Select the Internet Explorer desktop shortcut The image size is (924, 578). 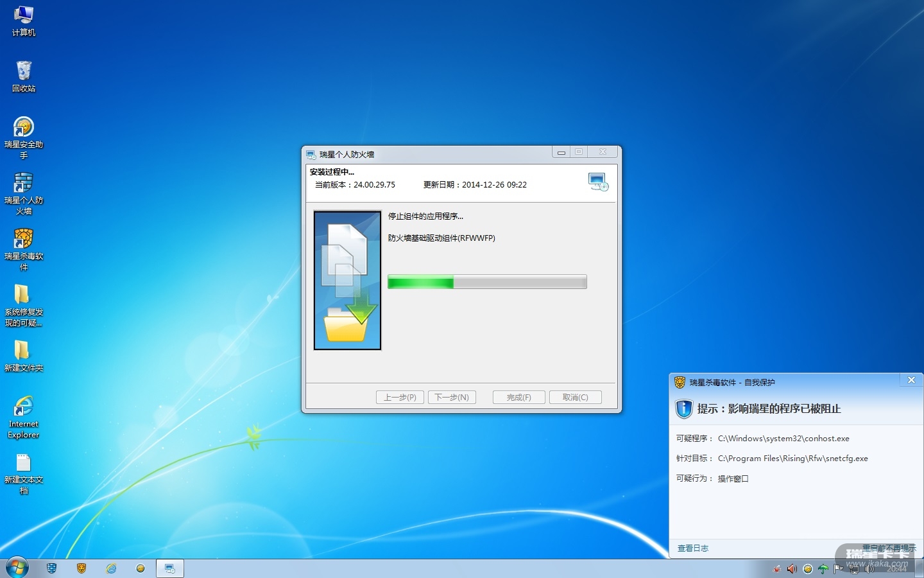point(24,417)
